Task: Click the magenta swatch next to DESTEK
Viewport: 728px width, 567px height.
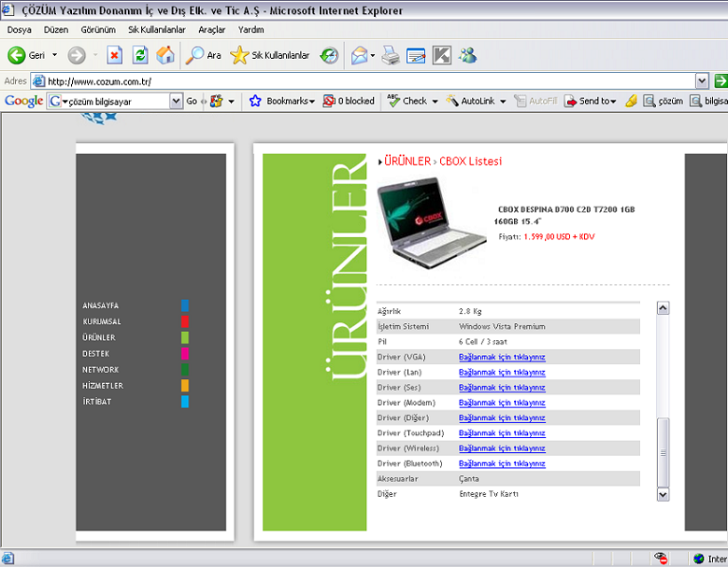Action: [185, 354]
